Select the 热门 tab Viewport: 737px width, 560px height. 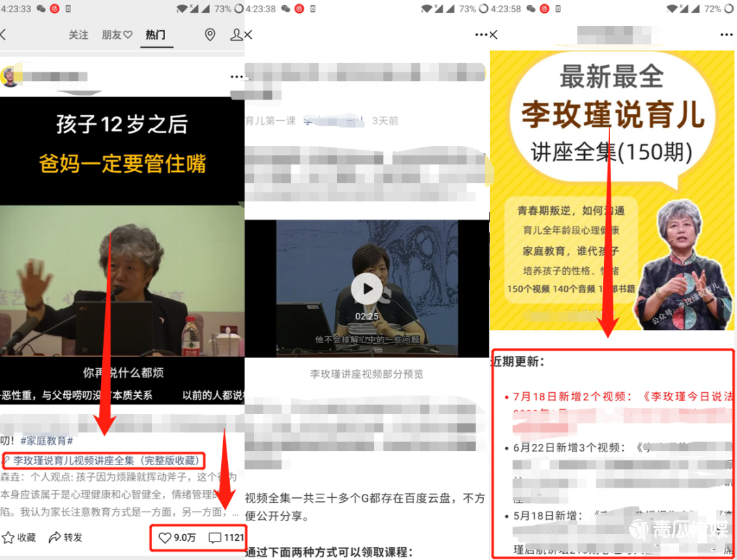[x=155, y=35]
